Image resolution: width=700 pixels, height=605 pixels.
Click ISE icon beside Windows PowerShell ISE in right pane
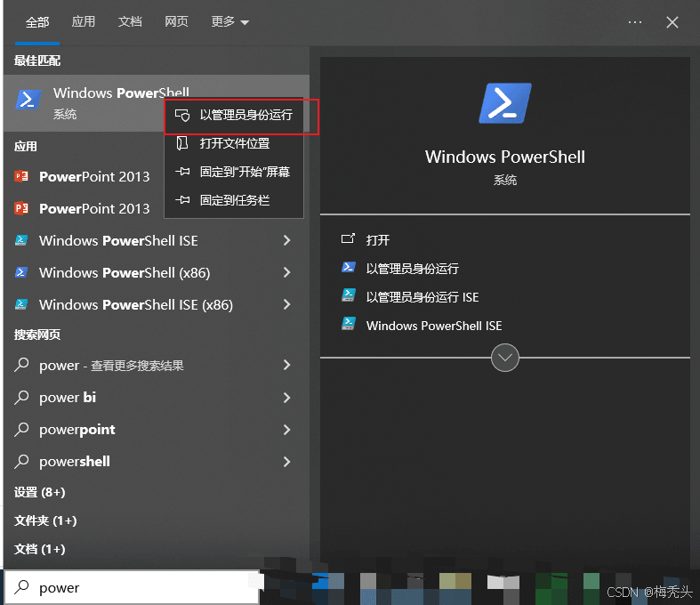349,324
